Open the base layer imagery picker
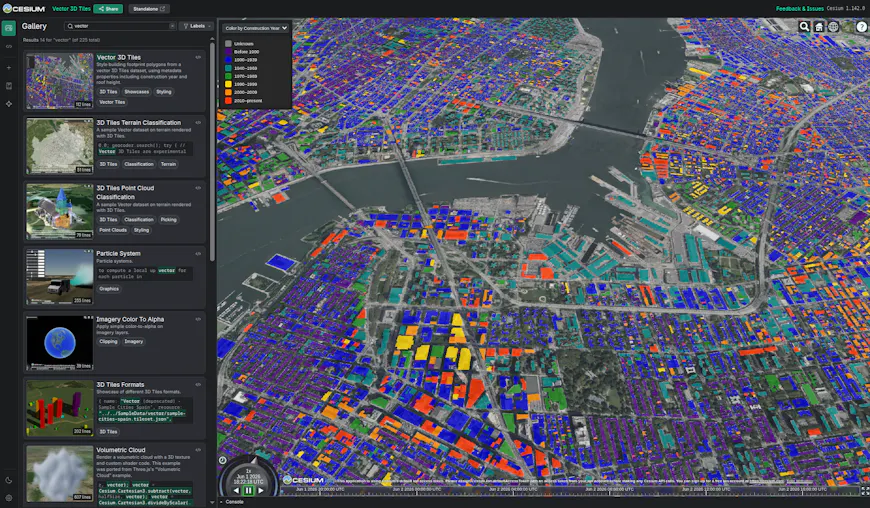 [847, 27]
